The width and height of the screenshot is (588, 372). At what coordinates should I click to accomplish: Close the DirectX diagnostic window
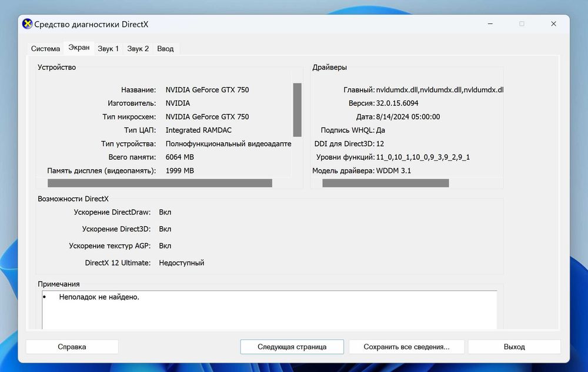[553, 24]
